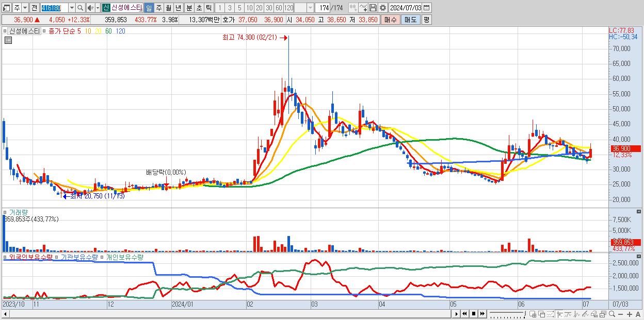
Task: Choose the 120 interval button
Action: (289, 8)
